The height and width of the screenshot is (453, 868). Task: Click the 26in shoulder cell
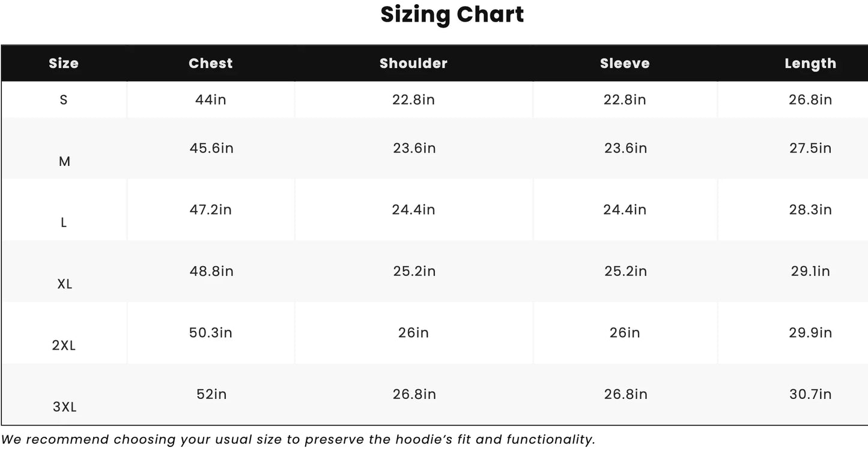tap(413, 333)
